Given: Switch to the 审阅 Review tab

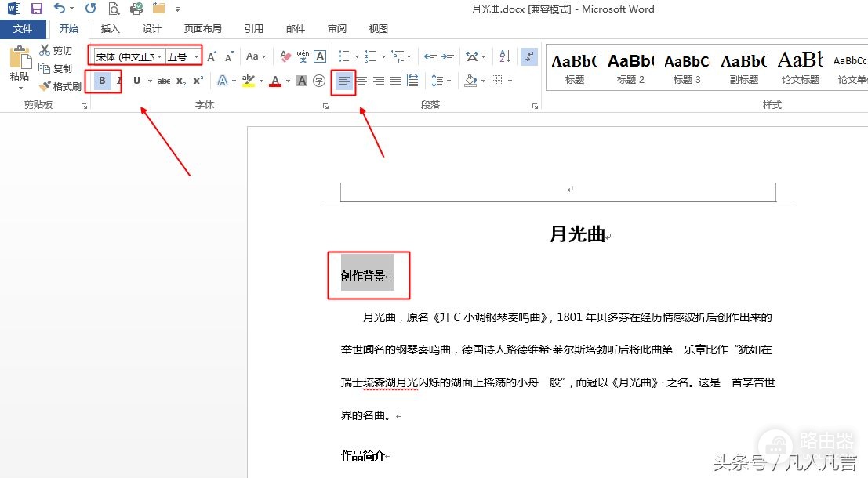Looking at the screenshot, I should pyautogui.click(x=337, y=29).
